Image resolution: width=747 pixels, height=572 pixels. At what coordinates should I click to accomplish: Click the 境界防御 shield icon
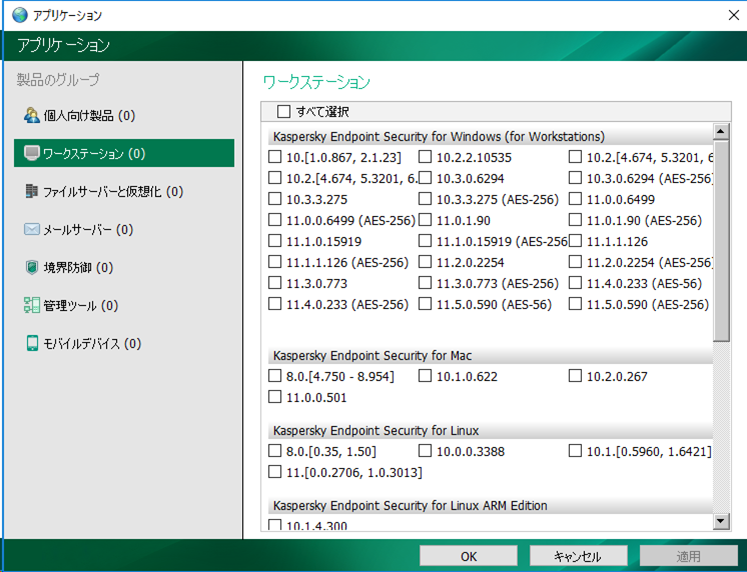point(31,268)
